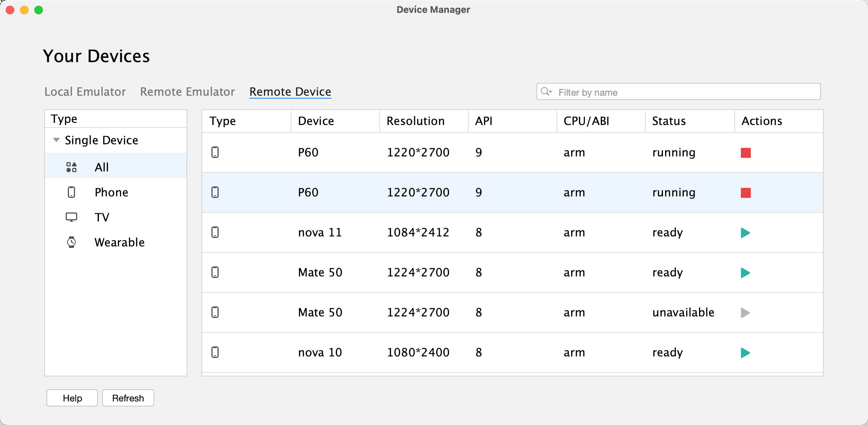This screenshot has height=425, width=868.
Task: Stop the running P60 in the highlighted row
Action: coord(745,193)
